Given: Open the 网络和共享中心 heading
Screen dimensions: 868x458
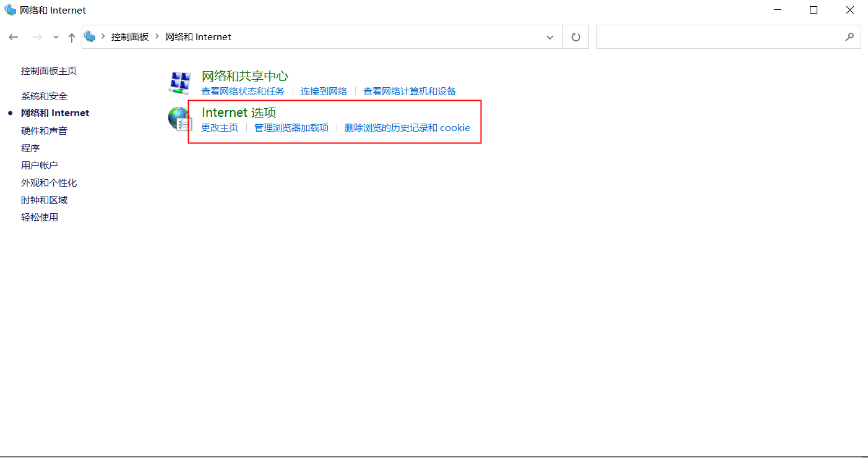Looking at the screenshot, I should [245, 76].
